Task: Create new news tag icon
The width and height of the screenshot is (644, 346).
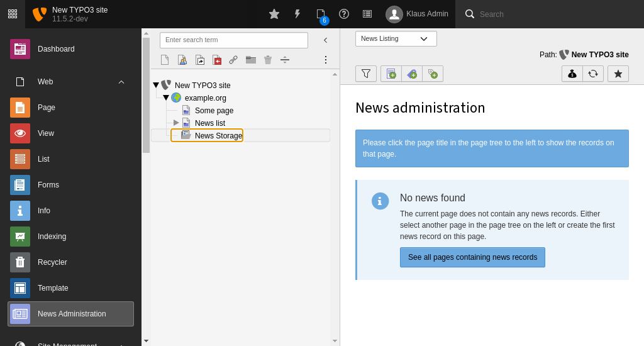Action: click(x=433, y=74)
